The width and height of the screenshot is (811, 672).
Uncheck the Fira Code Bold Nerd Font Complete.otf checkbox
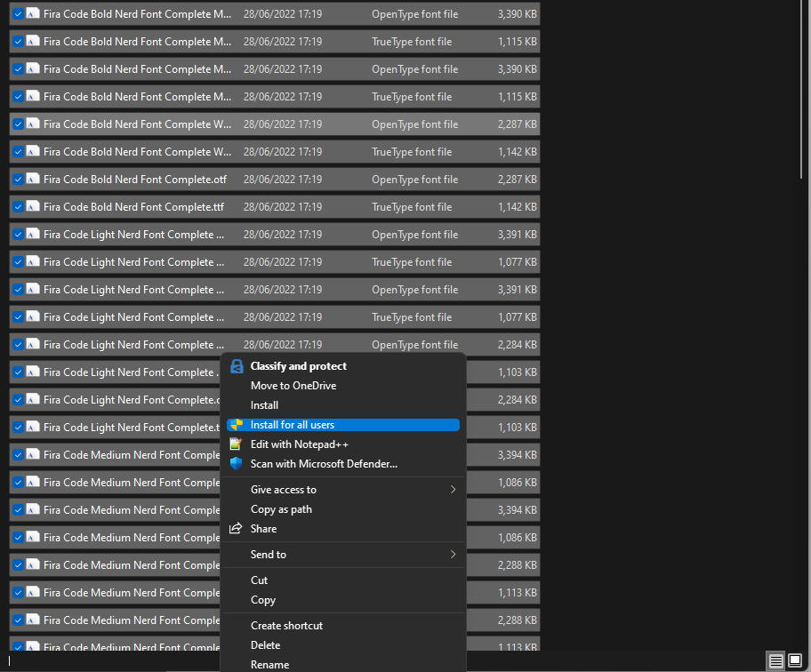tap(18, 180)
